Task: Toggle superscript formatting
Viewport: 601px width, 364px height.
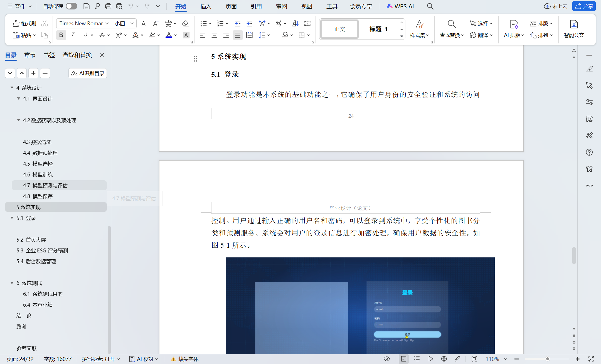Action: [x=119, y=35]
